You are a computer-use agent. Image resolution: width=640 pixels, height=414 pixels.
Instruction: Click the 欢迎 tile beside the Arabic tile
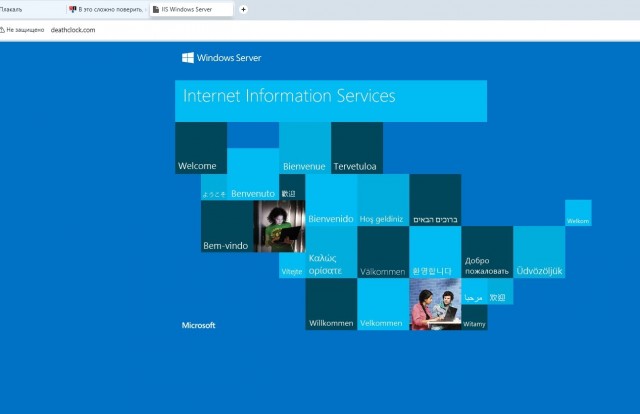(x=500, y=292)
